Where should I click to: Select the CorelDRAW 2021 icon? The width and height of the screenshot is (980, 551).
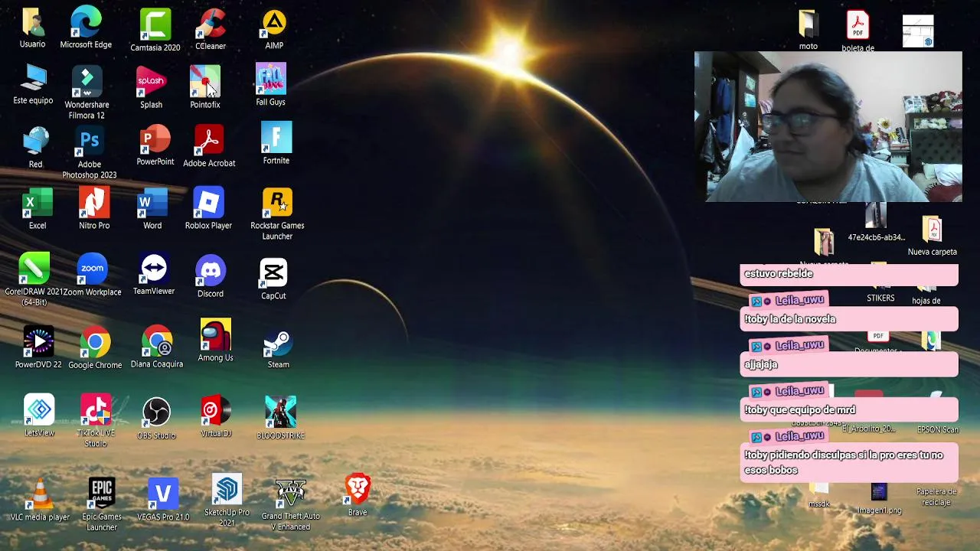(x=34, y=269)
